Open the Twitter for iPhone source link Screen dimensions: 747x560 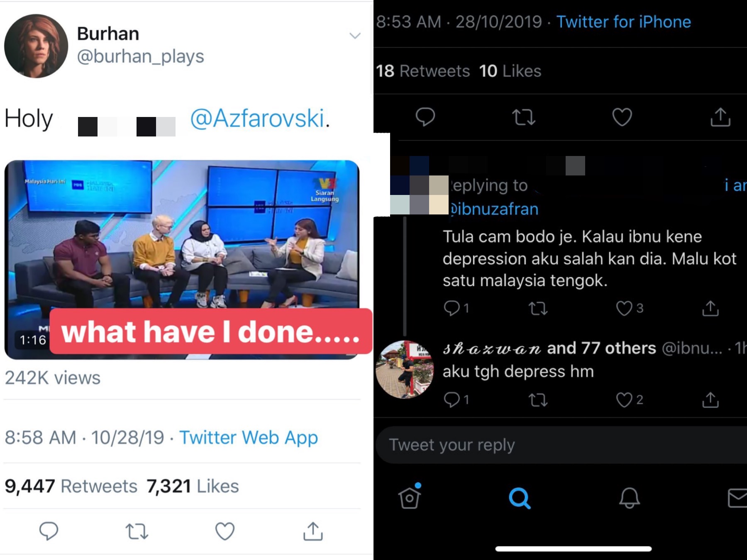pyautogui.click(x=623, y=22)
